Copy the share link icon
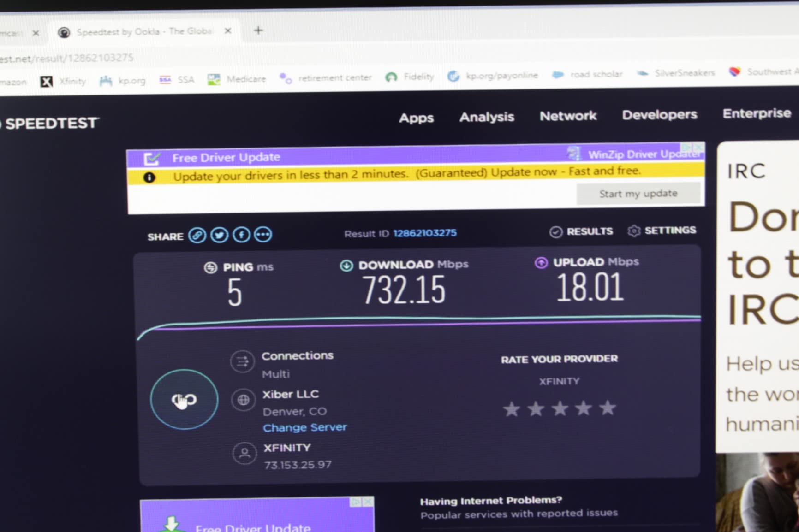 point(197,235)
